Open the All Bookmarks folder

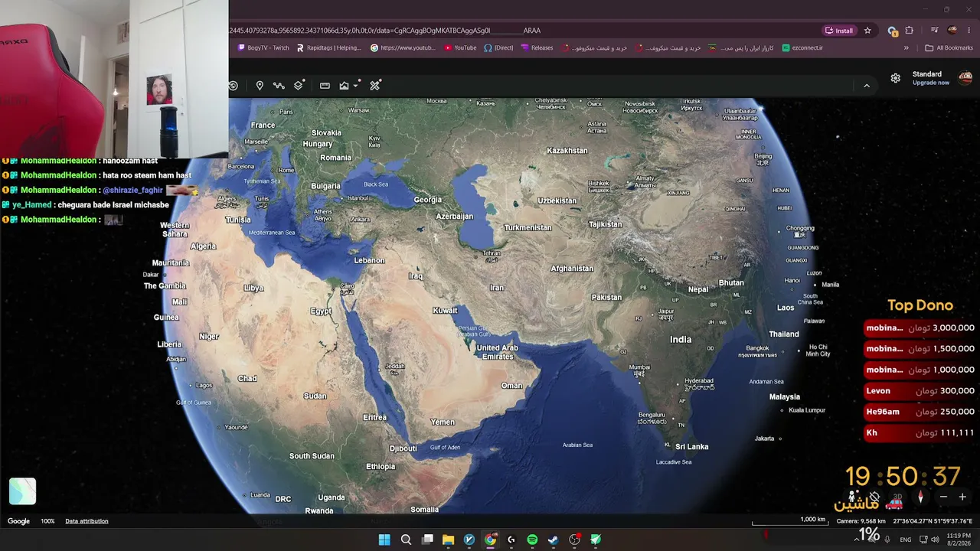(949, 47)
